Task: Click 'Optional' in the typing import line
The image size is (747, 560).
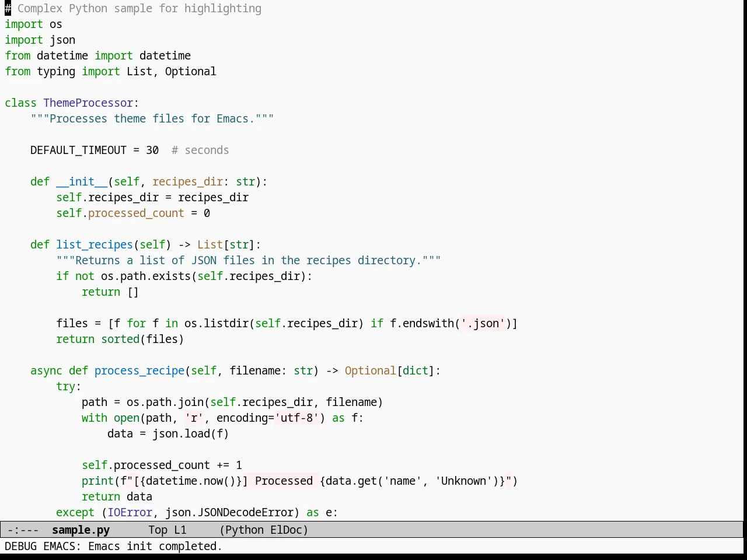Action: [x=190, y=71]
